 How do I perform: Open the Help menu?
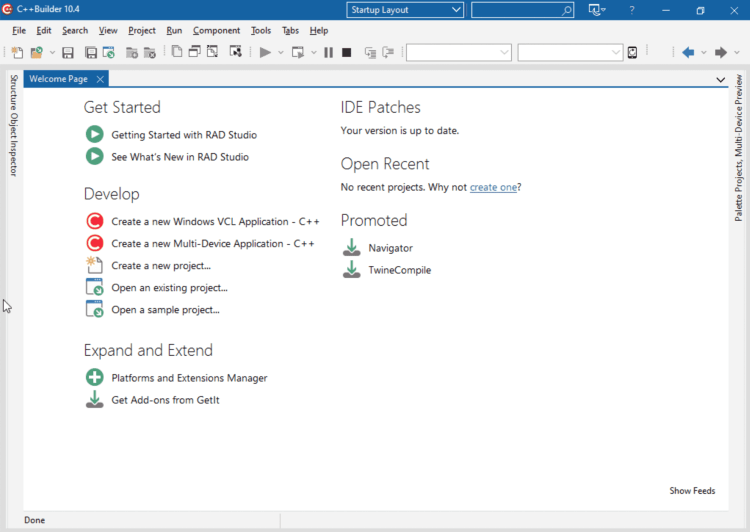(x=319, y=31)
